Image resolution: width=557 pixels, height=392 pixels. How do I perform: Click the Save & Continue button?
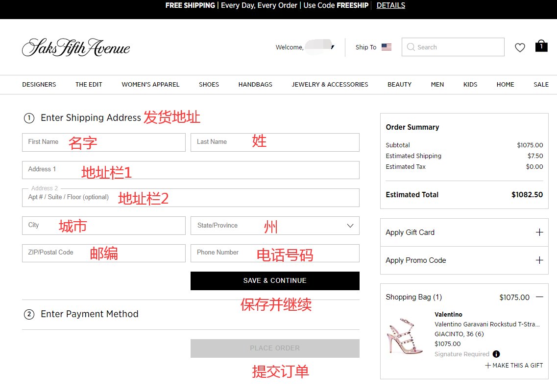(275, 280)
